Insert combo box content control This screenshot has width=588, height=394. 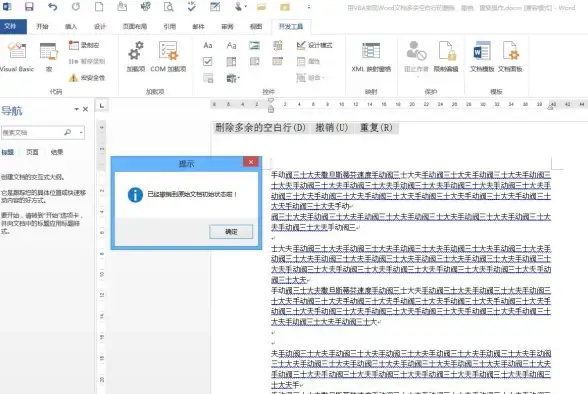pos(231,61)
